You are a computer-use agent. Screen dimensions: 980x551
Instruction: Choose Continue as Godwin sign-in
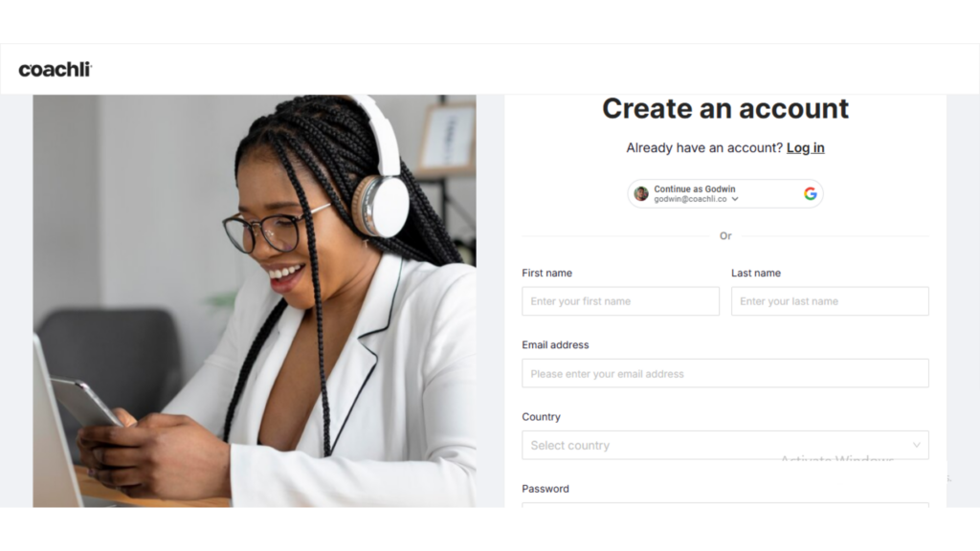(x=725, y=193)
